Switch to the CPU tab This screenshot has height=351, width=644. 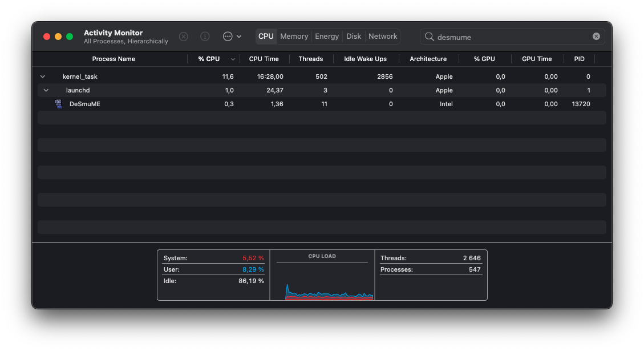266,37
